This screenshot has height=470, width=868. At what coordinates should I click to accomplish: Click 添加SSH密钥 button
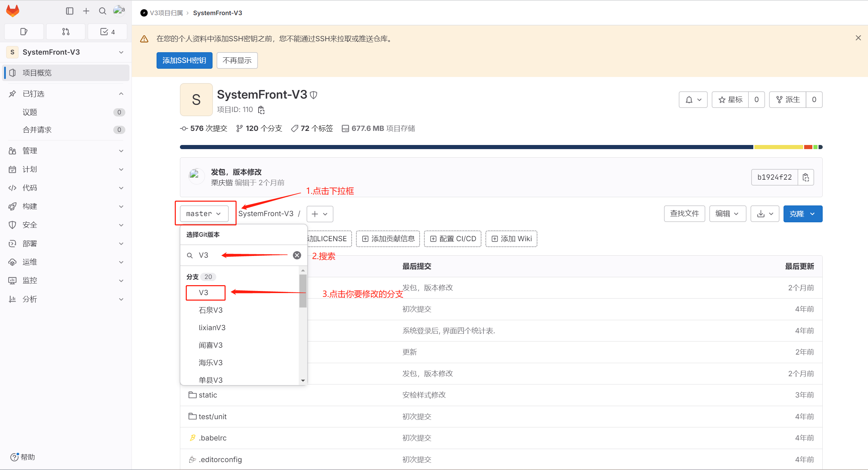click(x=184, y=60)
